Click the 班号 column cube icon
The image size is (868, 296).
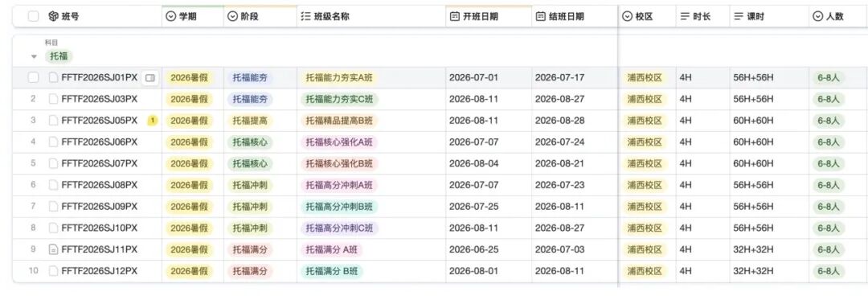coord(53,17)
